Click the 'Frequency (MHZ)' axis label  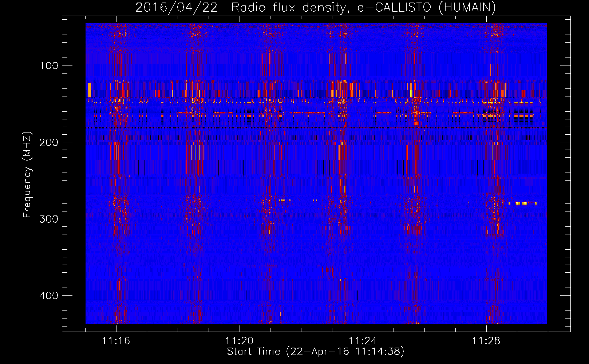pyautogui.click(x=27, y=175)
